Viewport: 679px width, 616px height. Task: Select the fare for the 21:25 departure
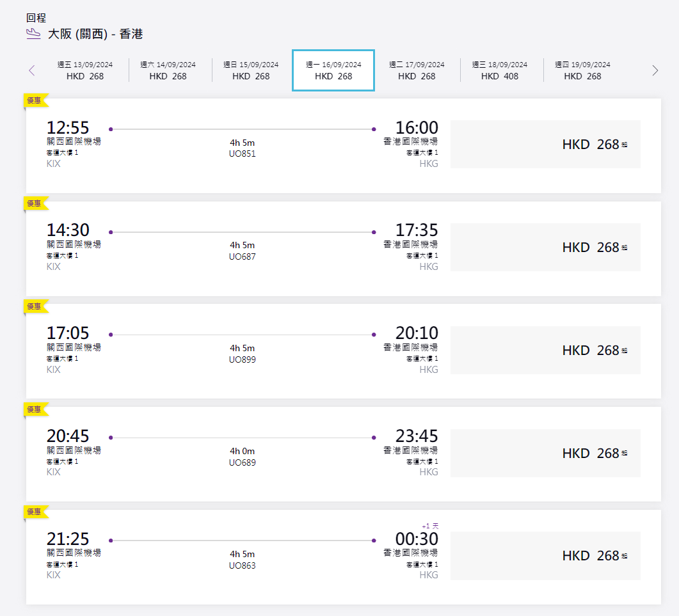coord(545,556)
